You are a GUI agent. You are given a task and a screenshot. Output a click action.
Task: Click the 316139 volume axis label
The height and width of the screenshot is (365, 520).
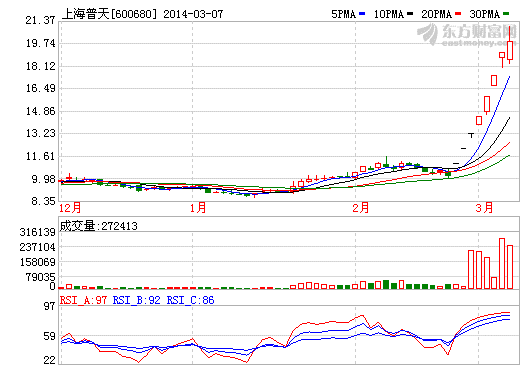pos(37,232)
